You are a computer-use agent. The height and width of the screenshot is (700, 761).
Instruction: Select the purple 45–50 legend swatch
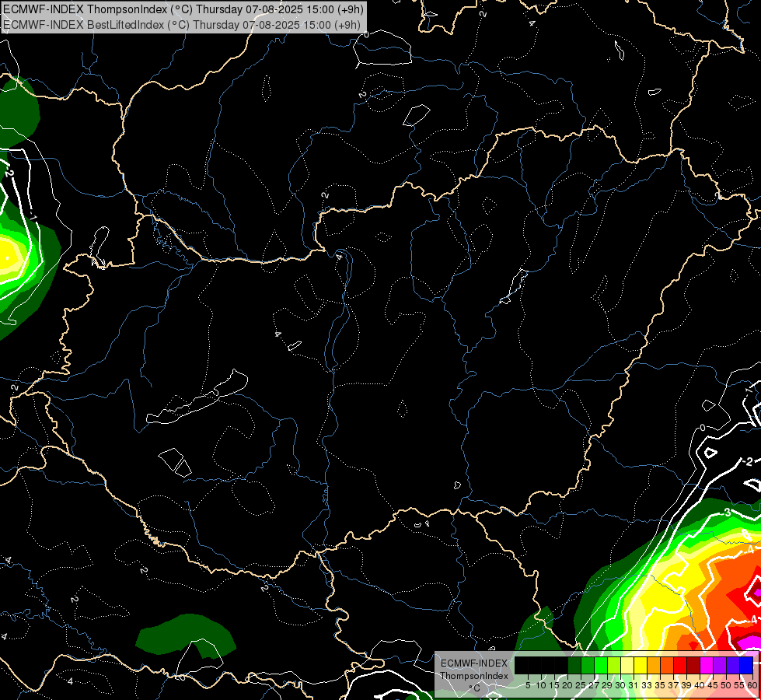[720, 665]
